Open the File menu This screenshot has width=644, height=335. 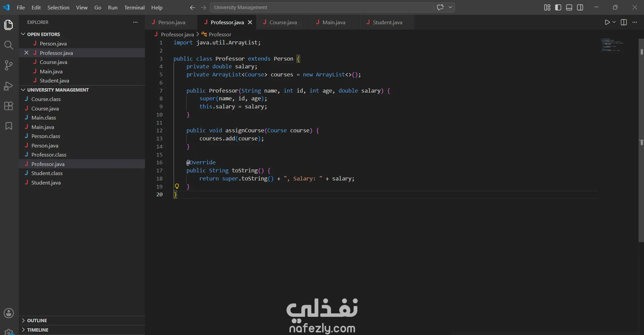click(x=21, y=7)
